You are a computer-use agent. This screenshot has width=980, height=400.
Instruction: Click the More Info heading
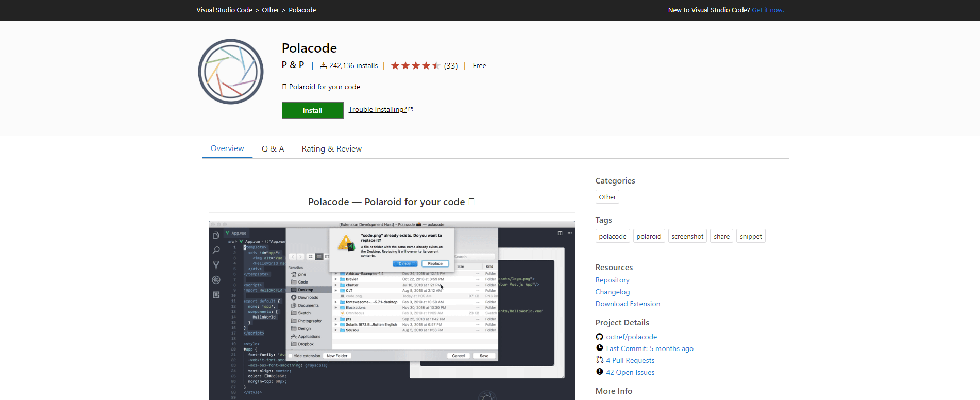click(x=614, y=391)
